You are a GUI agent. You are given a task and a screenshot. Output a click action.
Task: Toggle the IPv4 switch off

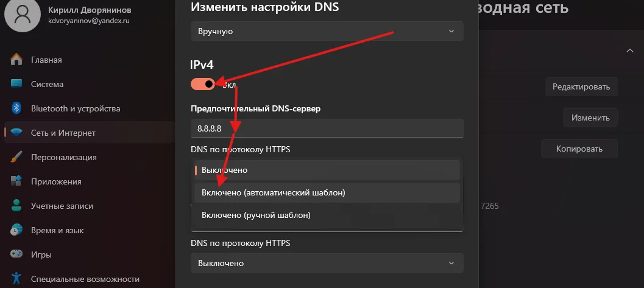[203, 84]
